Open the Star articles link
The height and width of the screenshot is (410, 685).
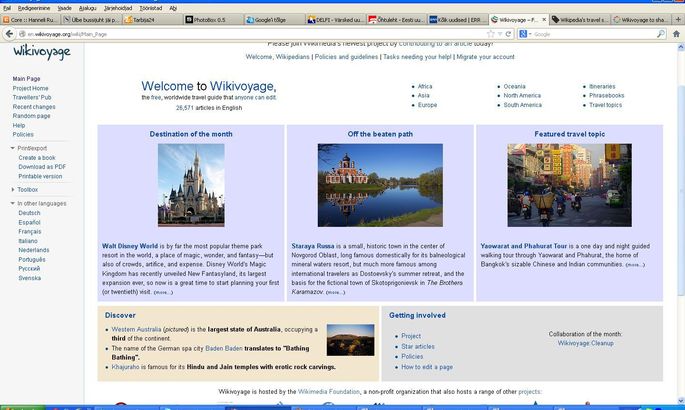(418, 346)
